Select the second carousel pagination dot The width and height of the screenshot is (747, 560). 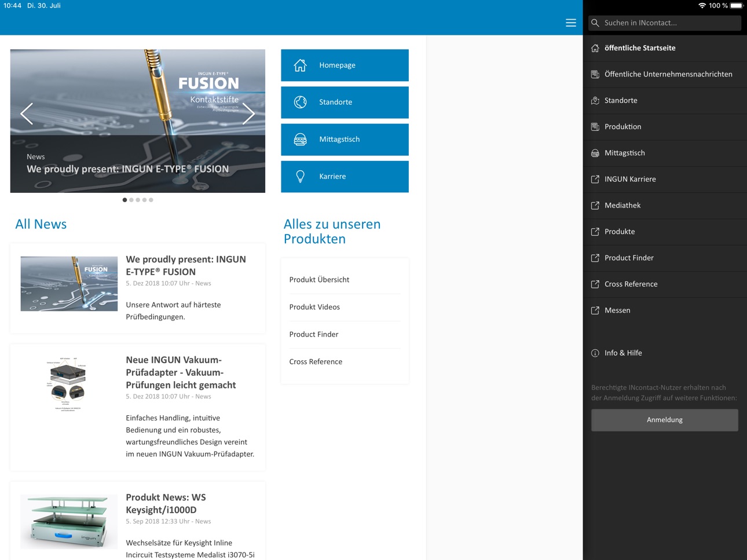click(x=131, y=200)
